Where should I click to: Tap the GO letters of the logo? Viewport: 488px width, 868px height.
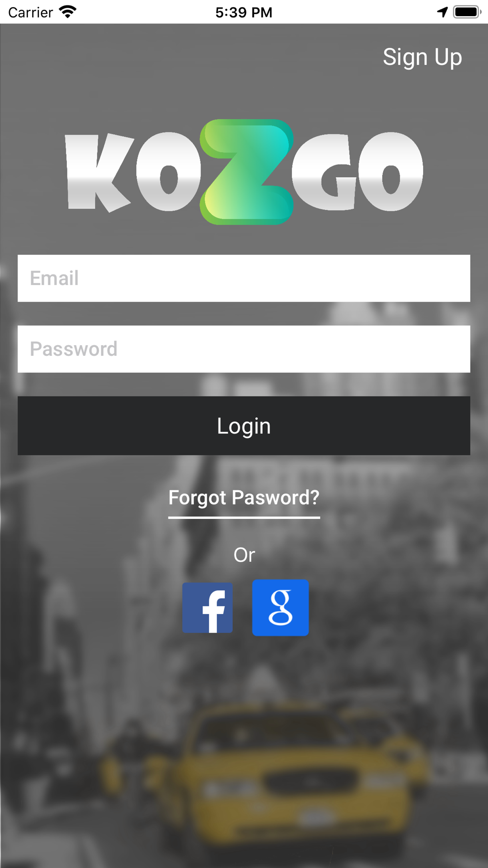[357, 171]
